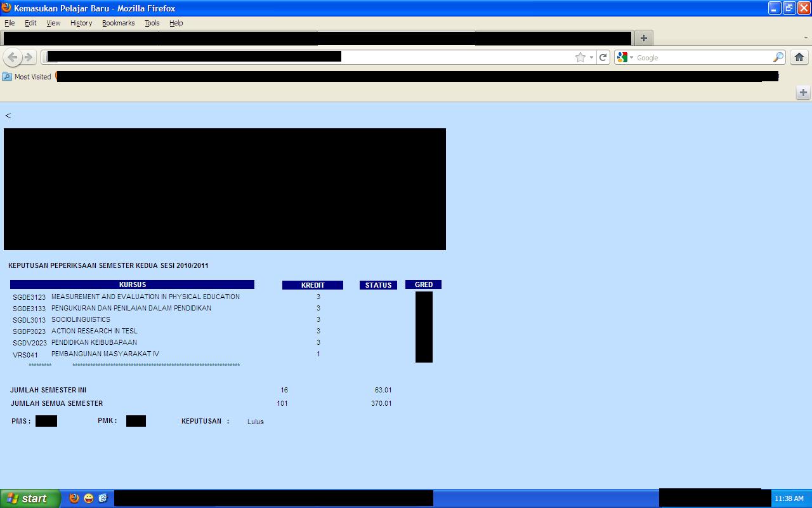This screenshot has width=812, height=508.
Task: Click inside the Google search field
Action: (x=703, y=58)
